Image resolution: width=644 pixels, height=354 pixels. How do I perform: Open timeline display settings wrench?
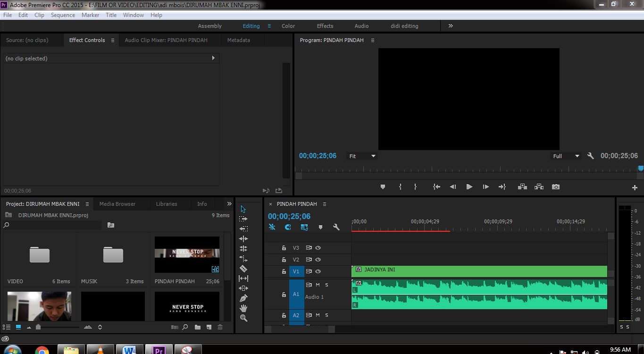coord(336,227)
